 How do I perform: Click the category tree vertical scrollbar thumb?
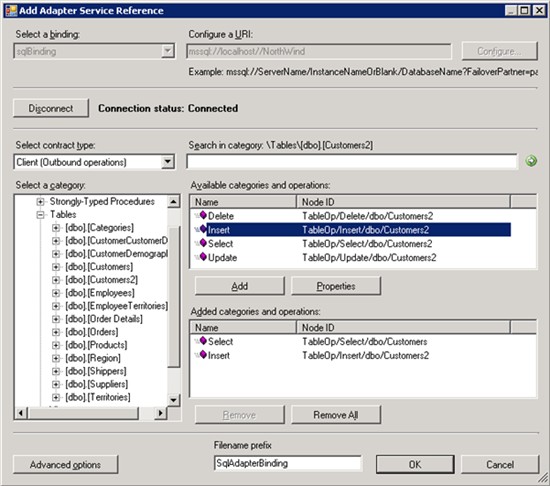point(174,297)
